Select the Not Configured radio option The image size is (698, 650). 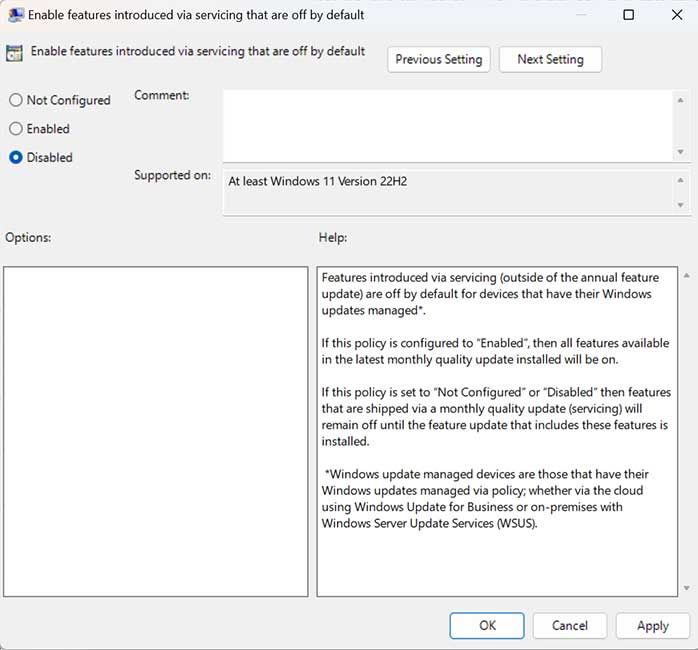click(16, 100)
